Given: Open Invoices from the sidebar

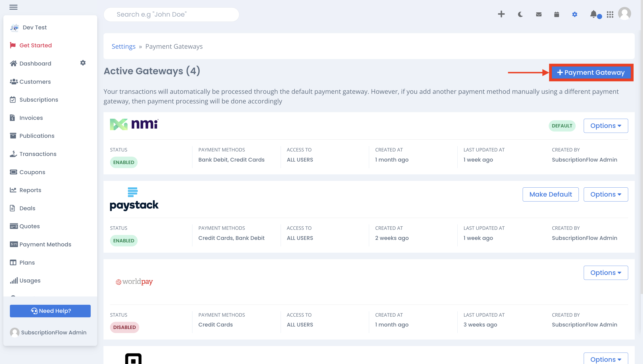Looking at the screenshot, I should (31, 118).
